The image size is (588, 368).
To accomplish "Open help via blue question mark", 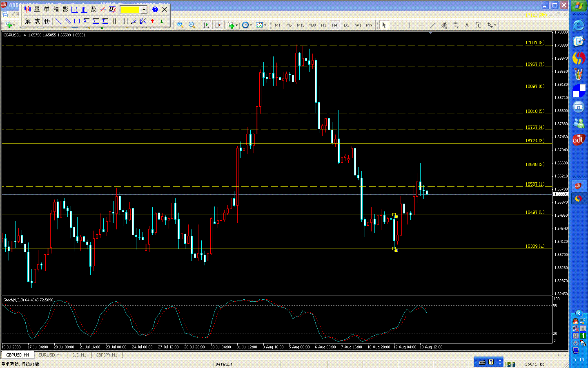I will point(155,9).
